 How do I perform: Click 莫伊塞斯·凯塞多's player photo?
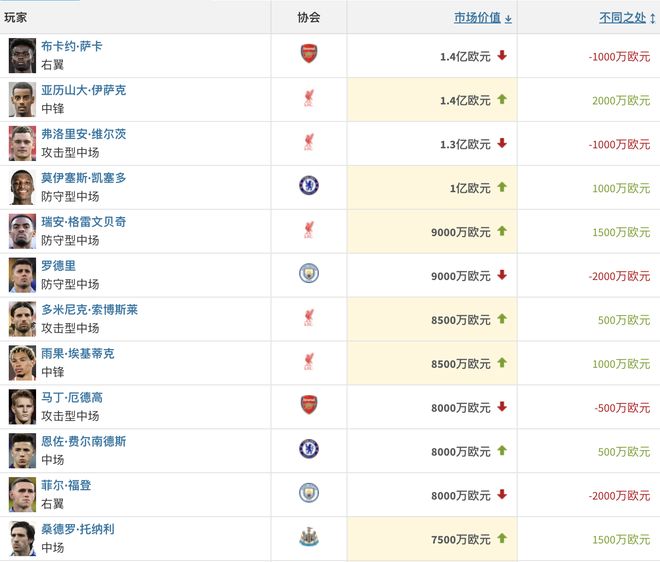coord(22,185)
